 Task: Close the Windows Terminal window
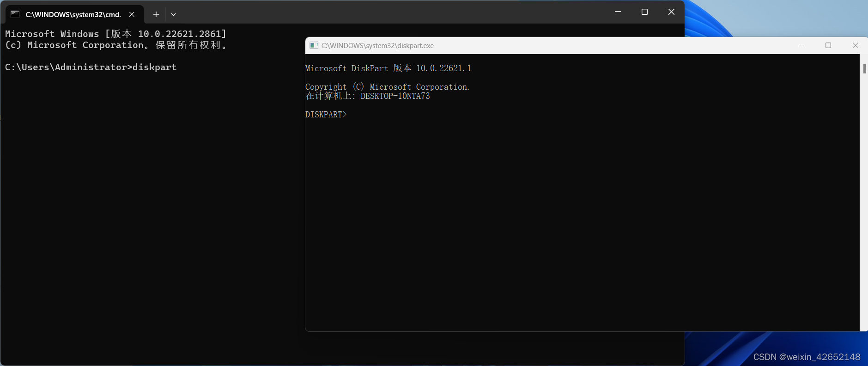tap(671, 12)
